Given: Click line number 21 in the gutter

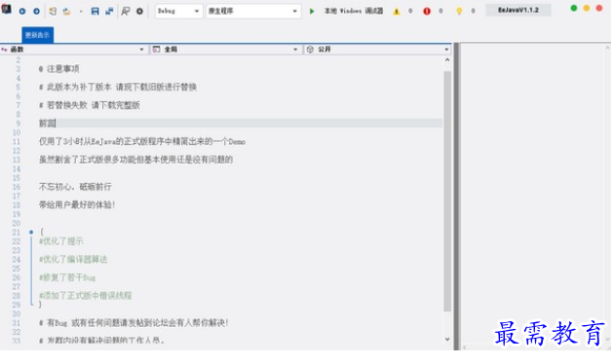Looking at the screenshot, I should pyautogui.click(x=16, y=232).
